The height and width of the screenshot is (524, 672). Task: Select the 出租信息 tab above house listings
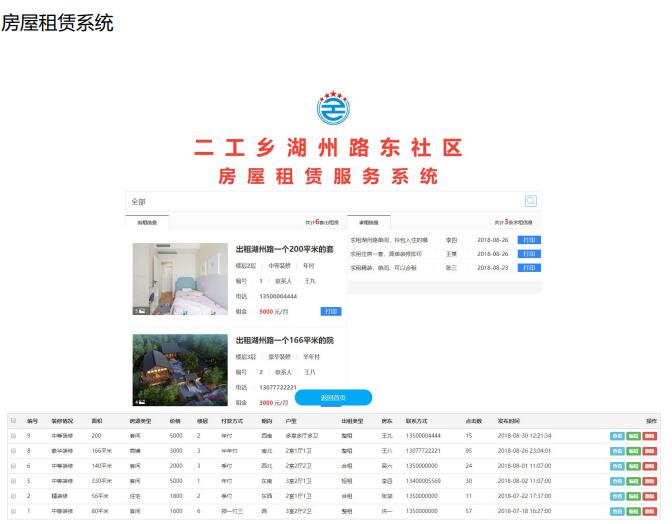click(x=147, y=222)
